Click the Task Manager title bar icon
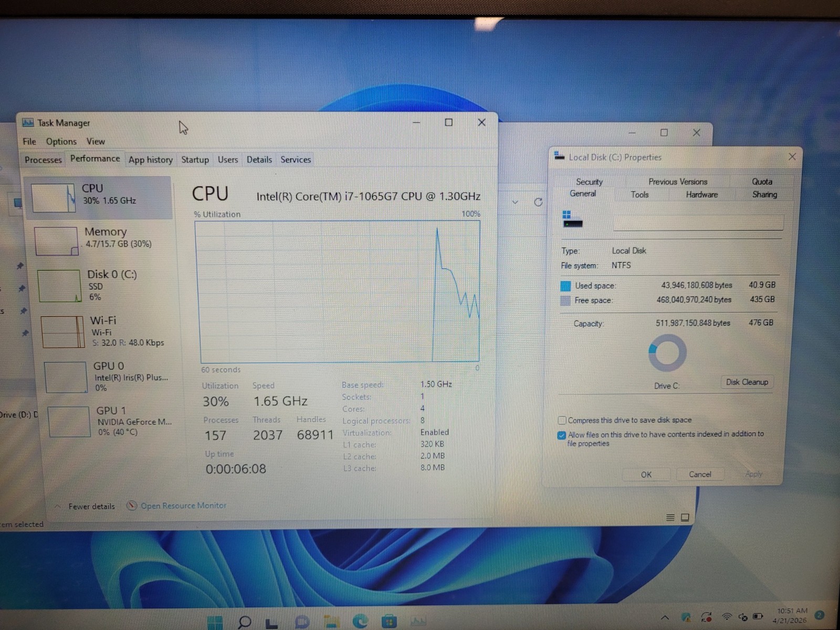 tap(28, 123)
